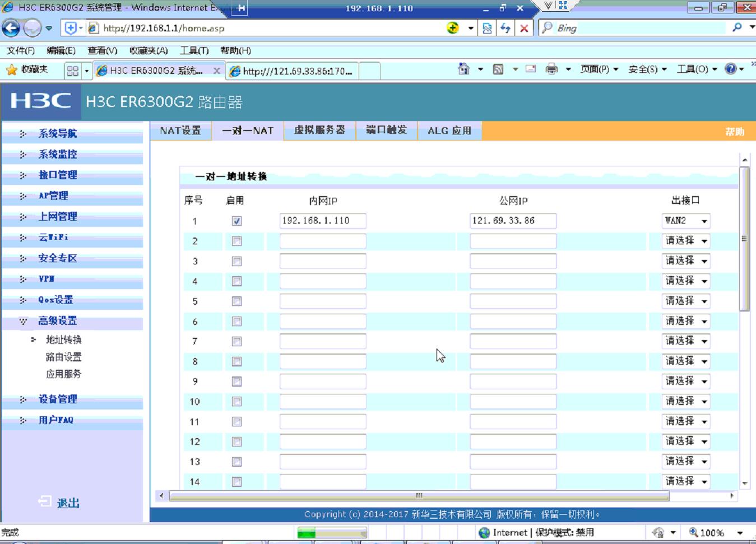Click the down arrow of the vertical scrollbar

coord(744,483)
